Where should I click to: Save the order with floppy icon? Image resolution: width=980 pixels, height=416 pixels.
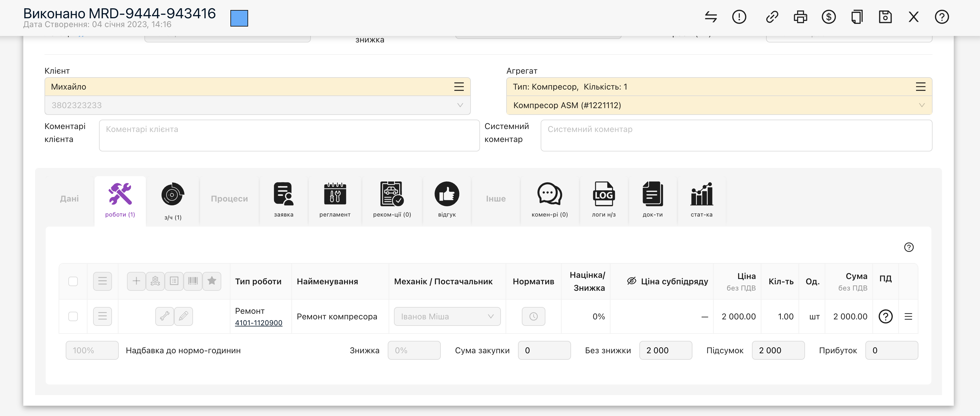pyautogui.click(x=885, y=17)
